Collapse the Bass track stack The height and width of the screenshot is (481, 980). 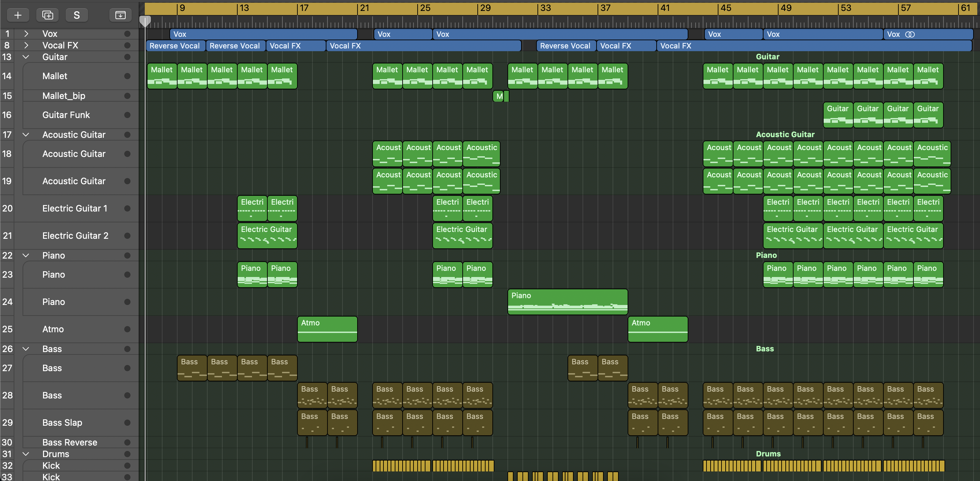(x=26, y=349)
